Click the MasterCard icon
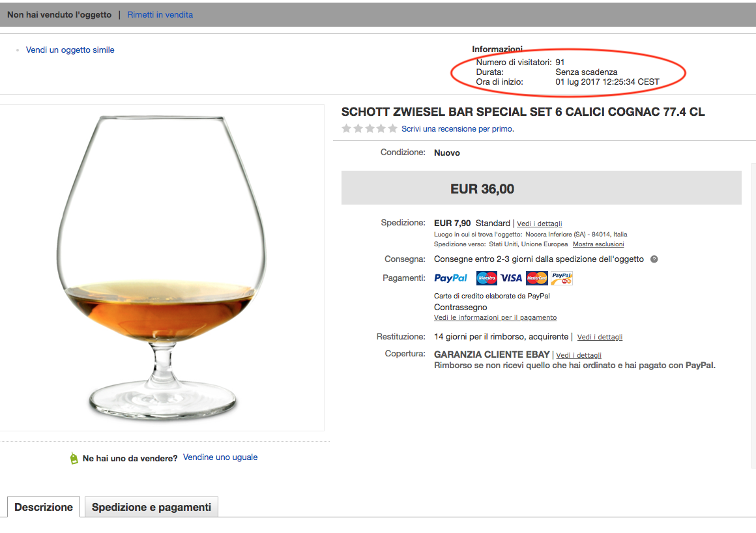 [537, 278]
